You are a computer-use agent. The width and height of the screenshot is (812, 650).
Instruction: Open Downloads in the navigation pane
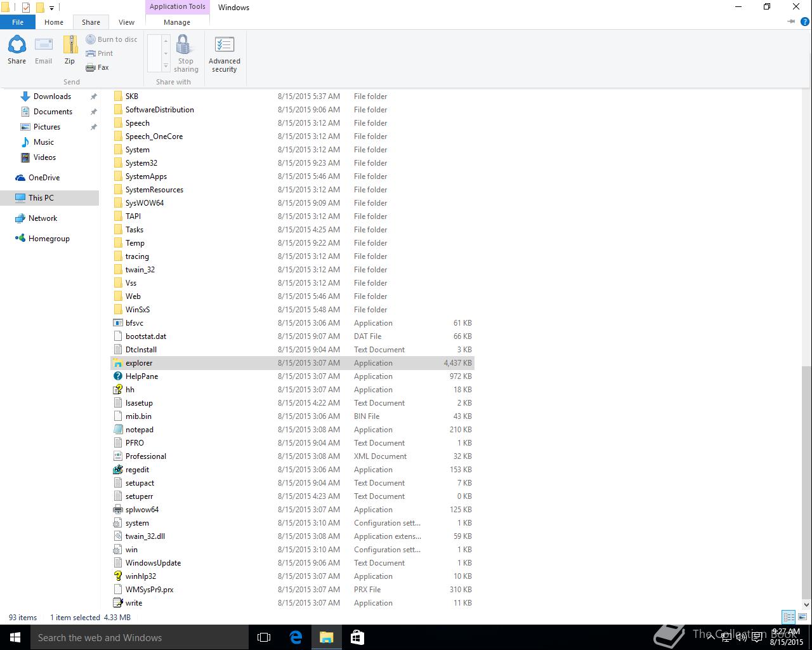tap(52, 96)
